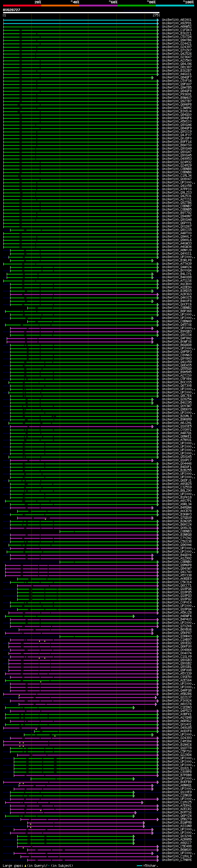This screenshot has height=868, width=197.
Task: Click the green alignment bar for UniRef100_C1FDK3
Action: [x=81, y=30]
